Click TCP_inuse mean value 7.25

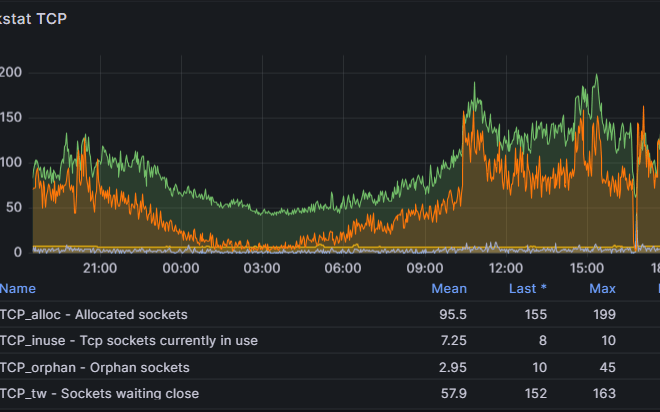click(454, 341)
